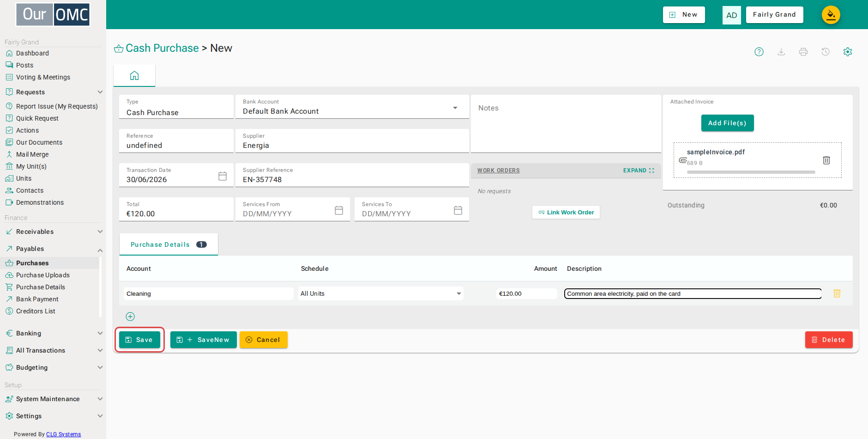Click into the Notes field
This screenshot has height=439, width=868.
(x=566, y=124)
